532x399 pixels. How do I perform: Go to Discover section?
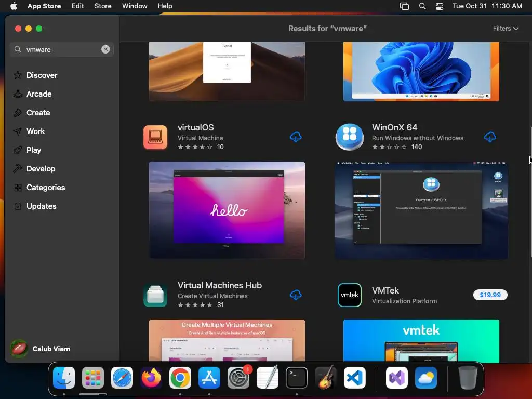[x=42, y=75]
